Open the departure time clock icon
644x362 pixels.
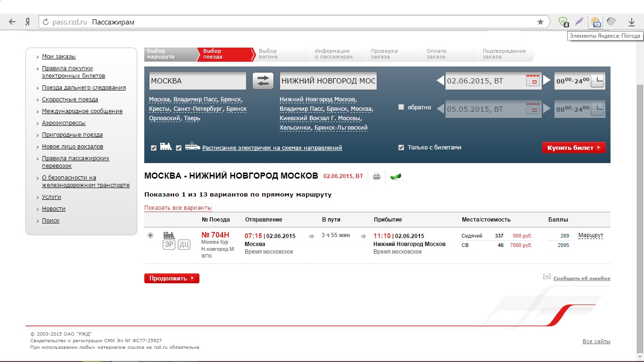point(597,81)
